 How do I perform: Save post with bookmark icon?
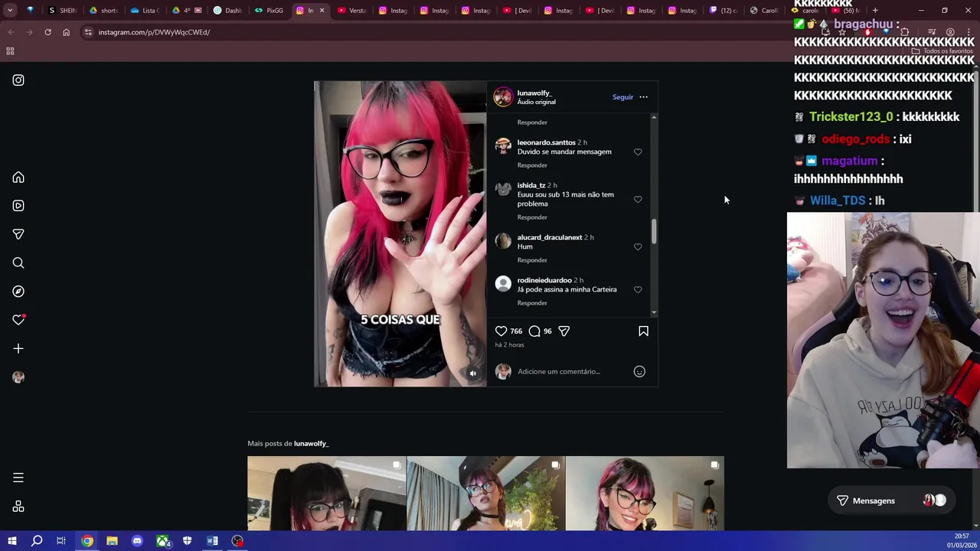click(x=643, y=331)
